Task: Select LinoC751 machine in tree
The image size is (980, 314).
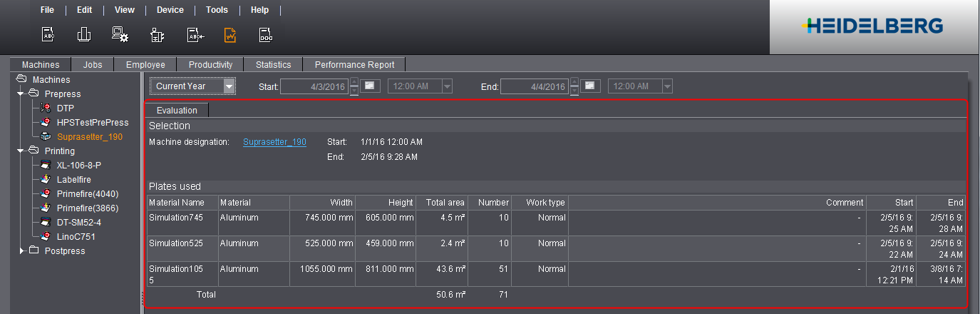Action: 76,236
